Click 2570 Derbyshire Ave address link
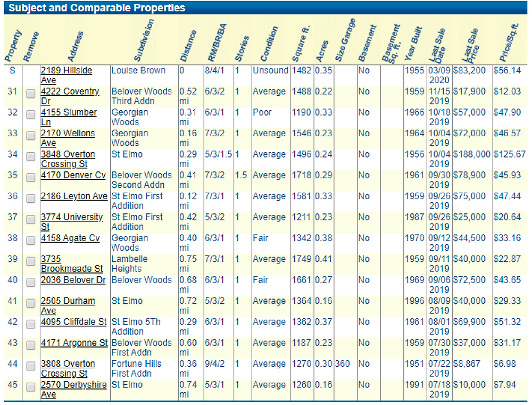Screen dimensions: 532x405 coord(73,390)
